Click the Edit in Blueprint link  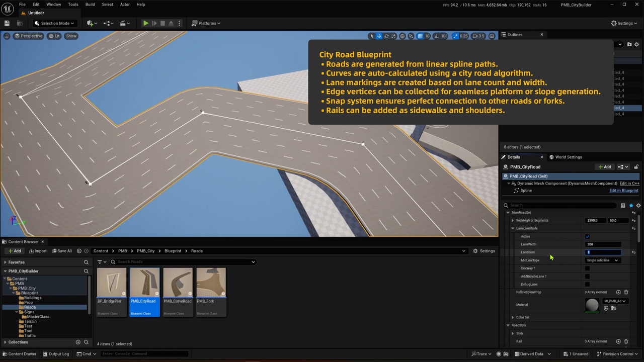click(624, 191)
